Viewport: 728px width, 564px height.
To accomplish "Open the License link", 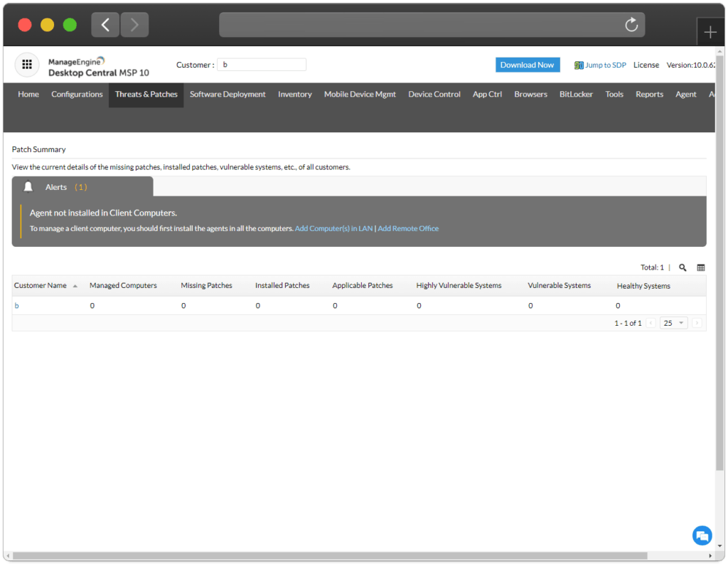I will [646, 65].
